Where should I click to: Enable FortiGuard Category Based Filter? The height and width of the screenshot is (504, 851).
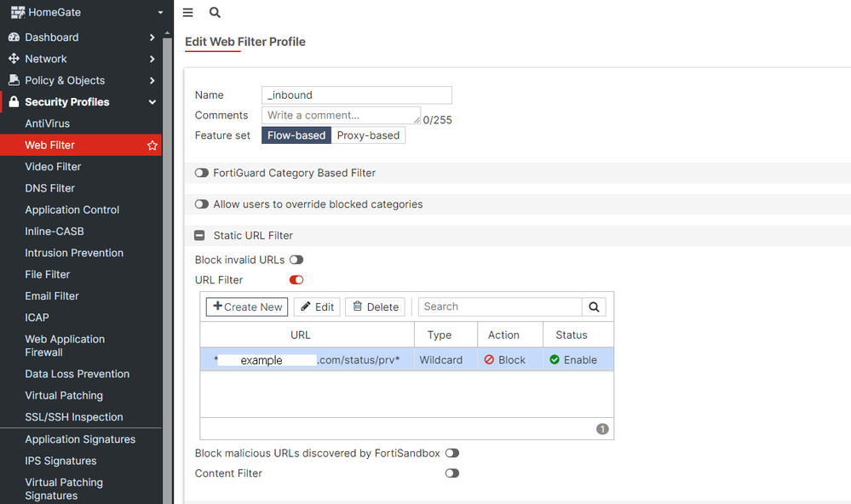[x=202, y=173]
